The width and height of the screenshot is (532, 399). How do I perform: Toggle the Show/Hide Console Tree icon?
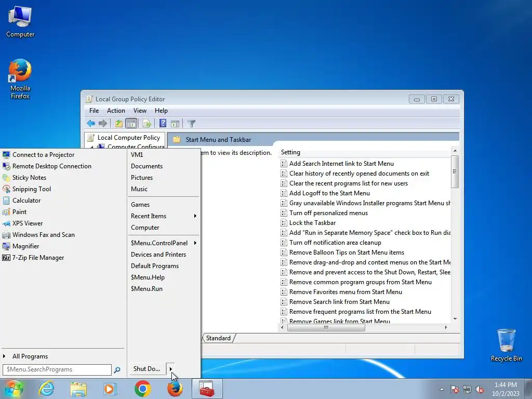[x=131, y=124]
